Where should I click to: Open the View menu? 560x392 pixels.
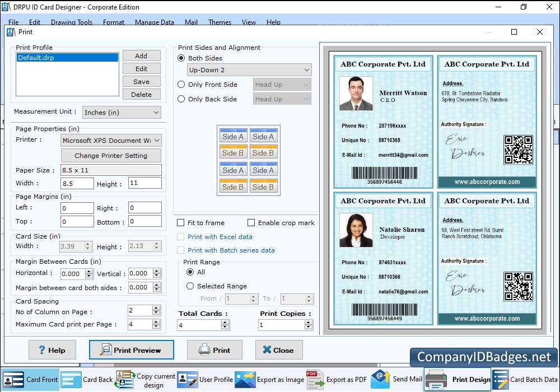249,22
